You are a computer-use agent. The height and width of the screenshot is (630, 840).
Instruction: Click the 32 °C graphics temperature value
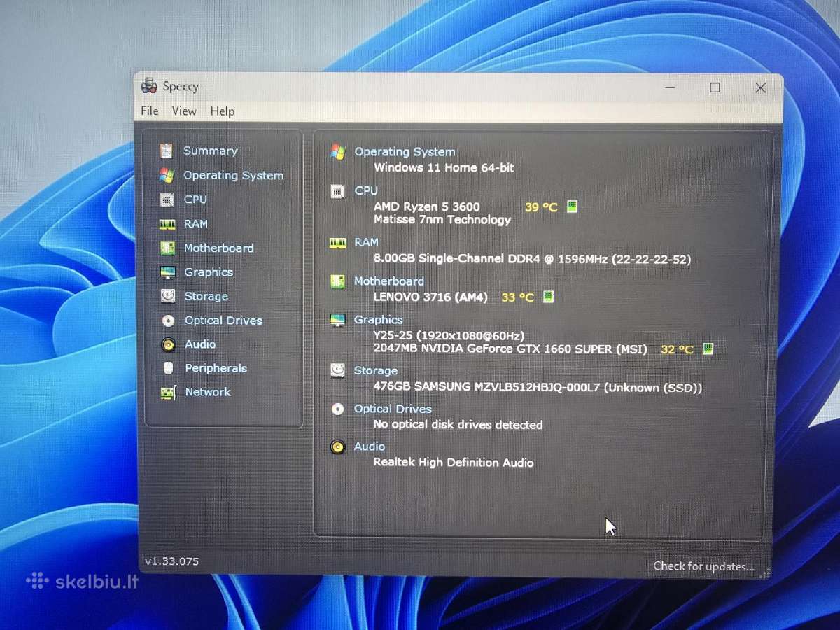[x=677, y=349]
